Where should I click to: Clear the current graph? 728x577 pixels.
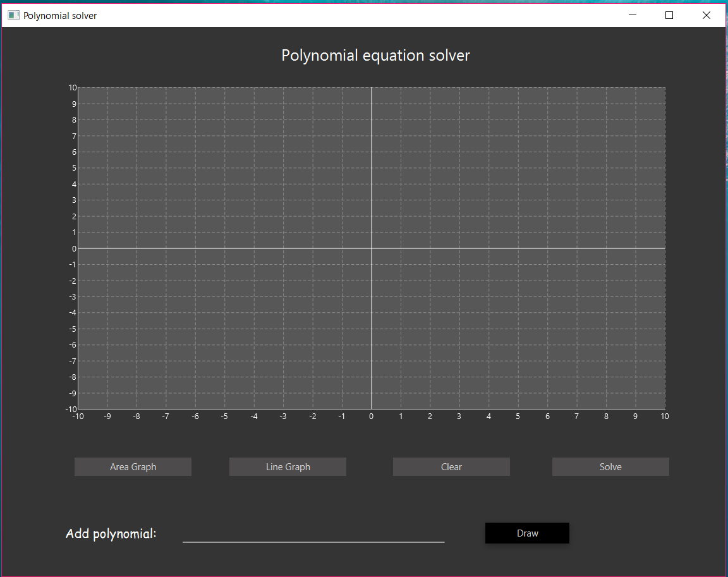451,466
